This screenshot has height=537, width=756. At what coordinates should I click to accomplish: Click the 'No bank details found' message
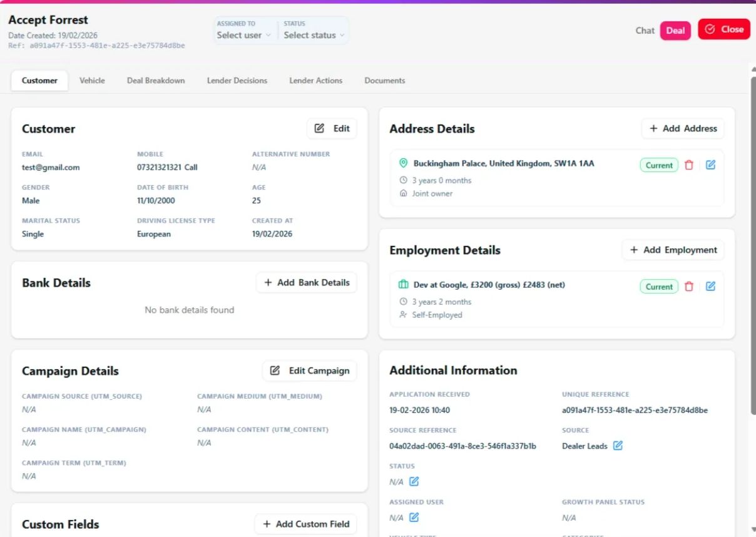(189, 310)
